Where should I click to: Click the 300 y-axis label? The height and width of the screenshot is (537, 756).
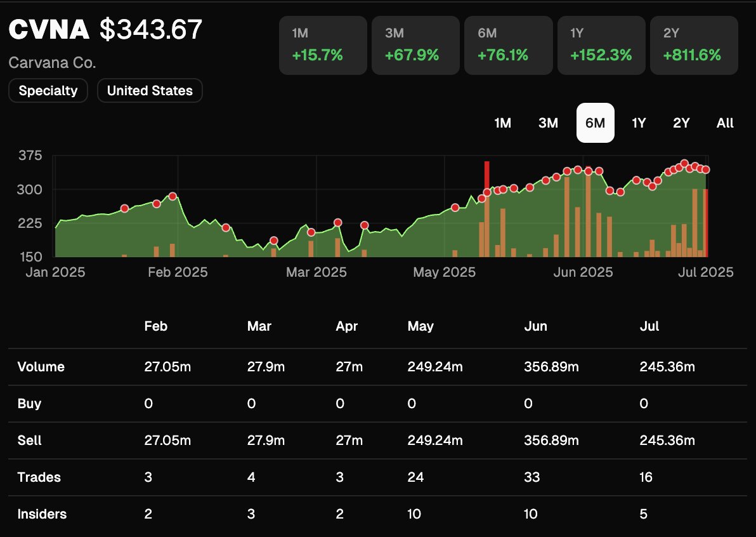pyautogui.click(x=29, y=190)
